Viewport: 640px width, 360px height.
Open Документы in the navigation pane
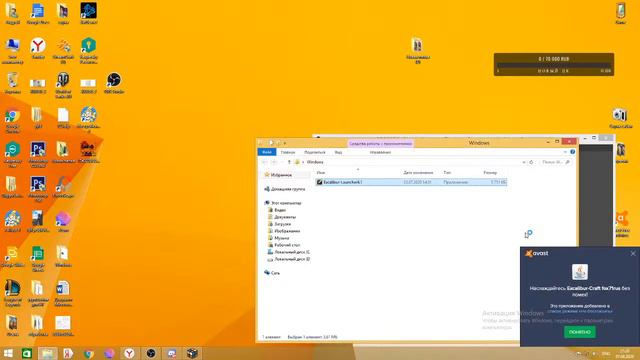pyautogui.click(x=282, y=217)
